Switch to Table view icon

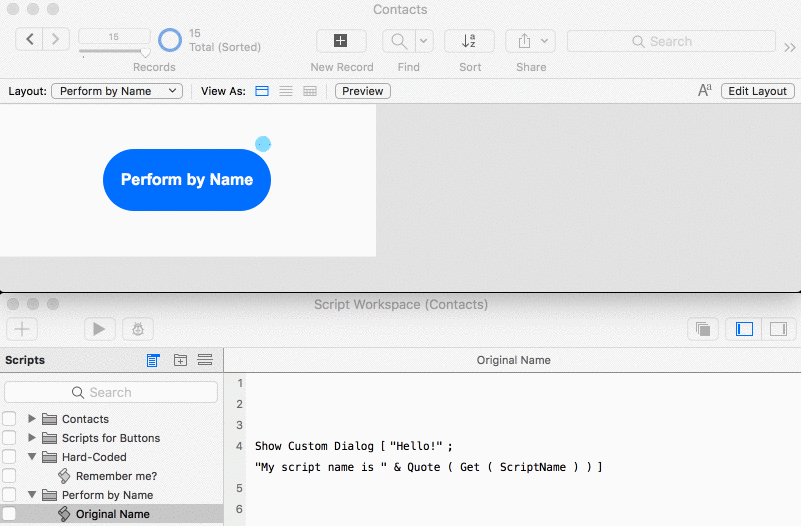pyautogui.click(x=310, y=91)
